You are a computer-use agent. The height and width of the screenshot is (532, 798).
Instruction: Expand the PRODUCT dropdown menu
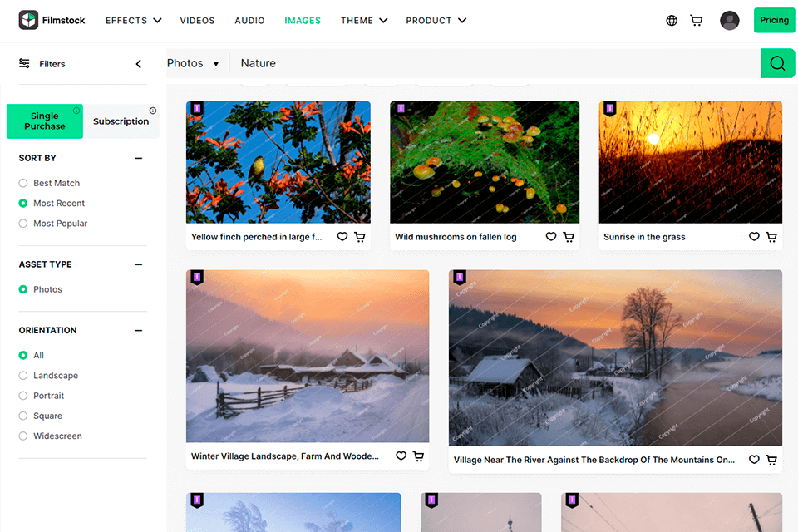[436, 20]
